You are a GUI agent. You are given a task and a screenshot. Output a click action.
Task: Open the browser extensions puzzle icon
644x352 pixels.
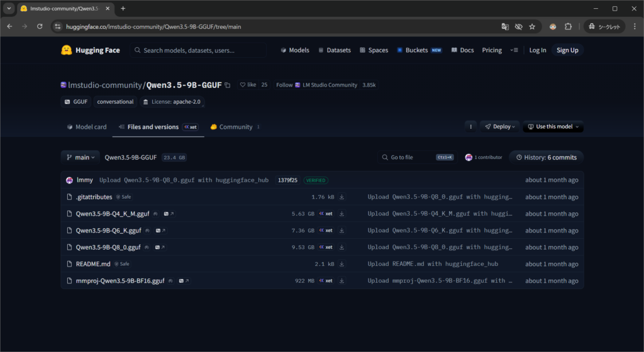[568, 27]
